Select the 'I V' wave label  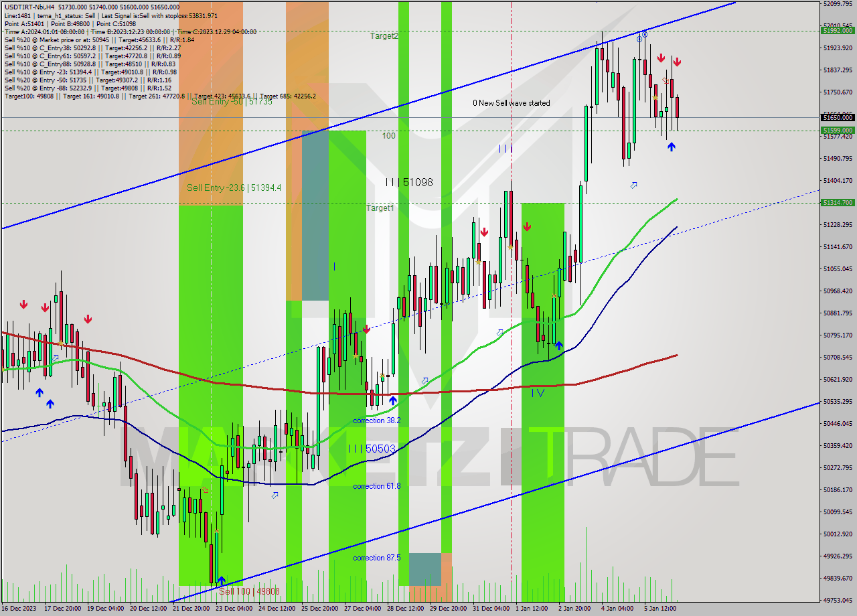point(538,393)
